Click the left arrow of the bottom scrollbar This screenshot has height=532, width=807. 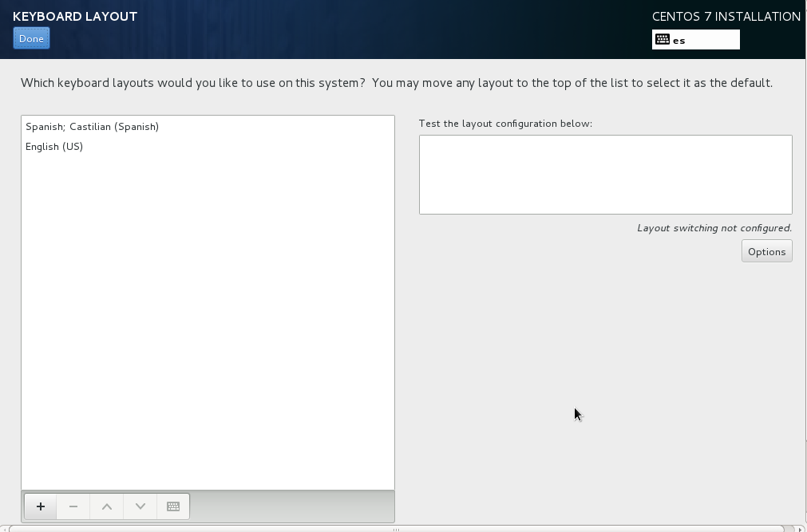click(x=3, y=527)
